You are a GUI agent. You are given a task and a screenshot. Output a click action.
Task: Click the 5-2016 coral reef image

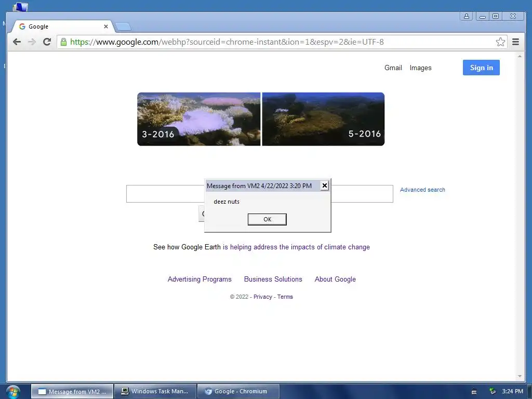[x=323, y=119]
